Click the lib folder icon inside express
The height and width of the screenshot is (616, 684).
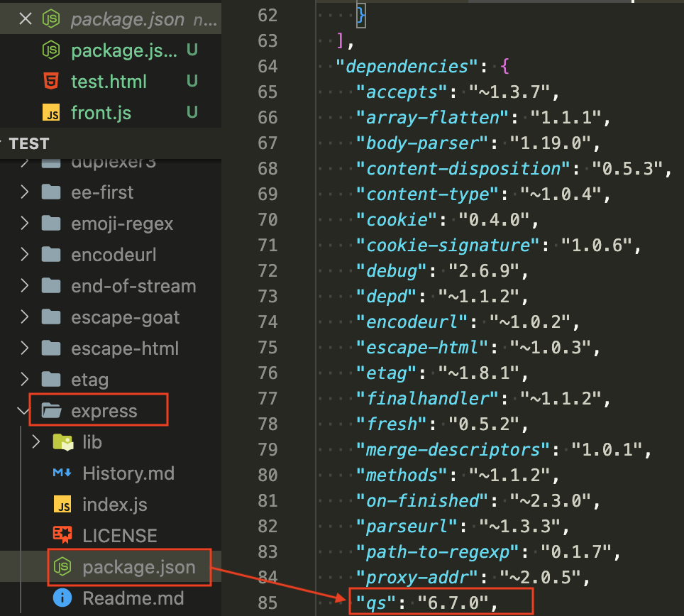coord(62,441)
